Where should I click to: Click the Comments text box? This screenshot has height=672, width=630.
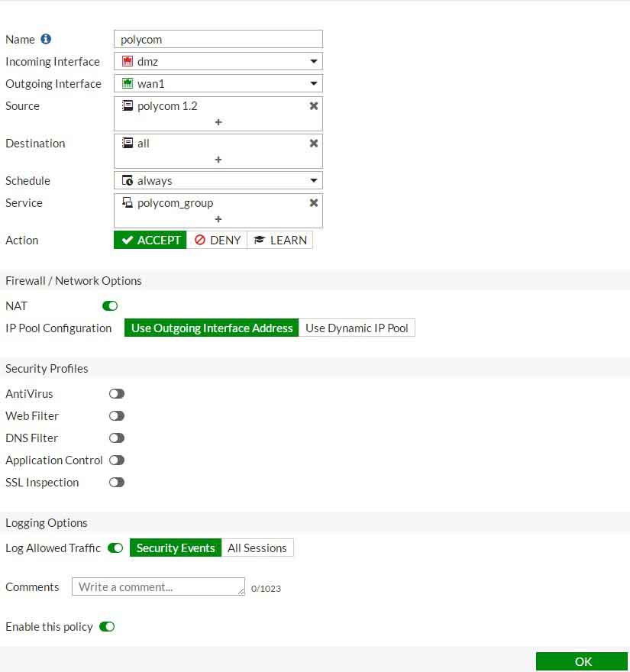click(x=158, y=586)
